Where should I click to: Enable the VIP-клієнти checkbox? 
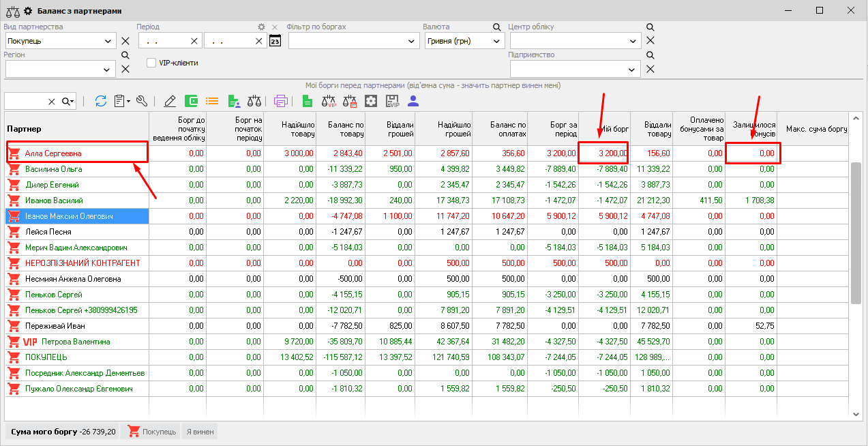click(x=151, y=63)
